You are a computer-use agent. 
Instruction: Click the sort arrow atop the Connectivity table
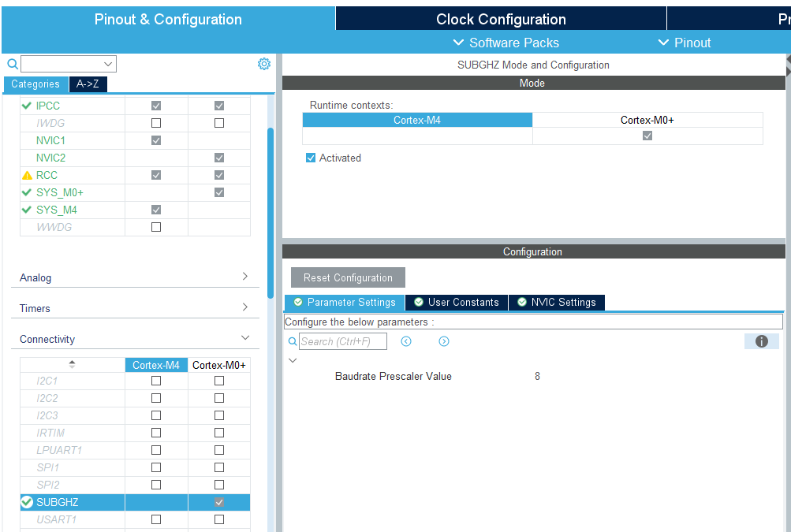(72, 364)
